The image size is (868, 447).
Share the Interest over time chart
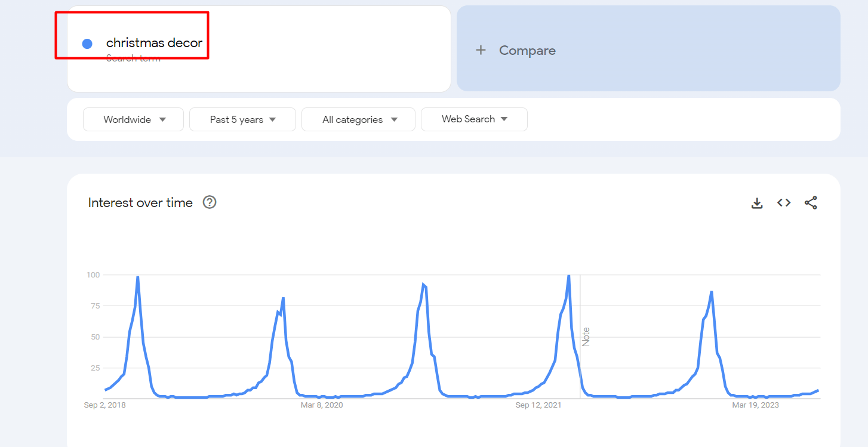[x=811, y=203]
